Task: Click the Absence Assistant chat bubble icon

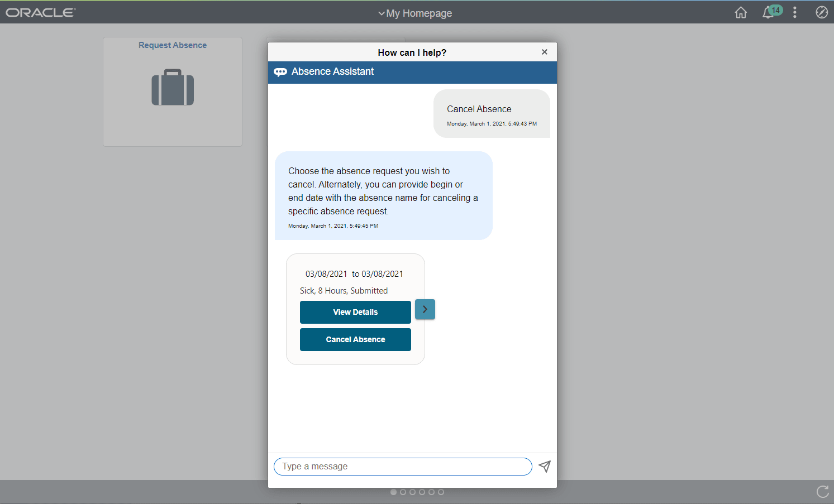Action: pyautogui.click(x=280, y=72)
